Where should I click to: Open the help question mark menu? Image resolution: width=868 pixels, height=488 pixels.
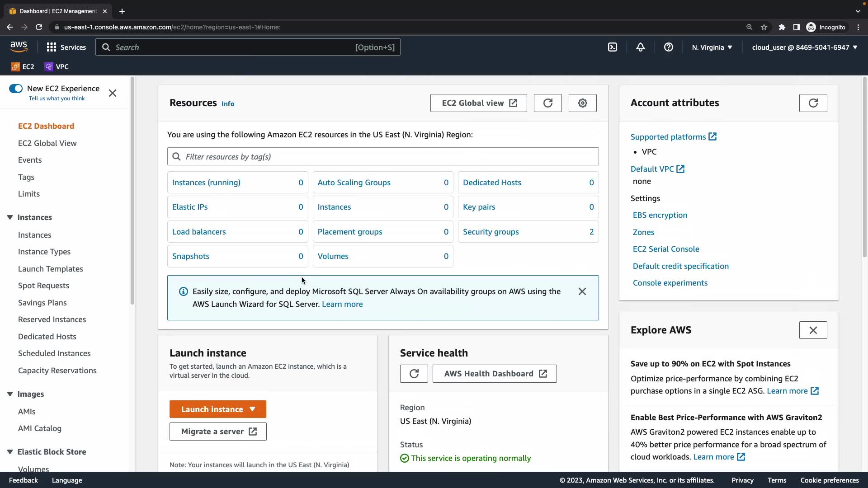[669, 47]
